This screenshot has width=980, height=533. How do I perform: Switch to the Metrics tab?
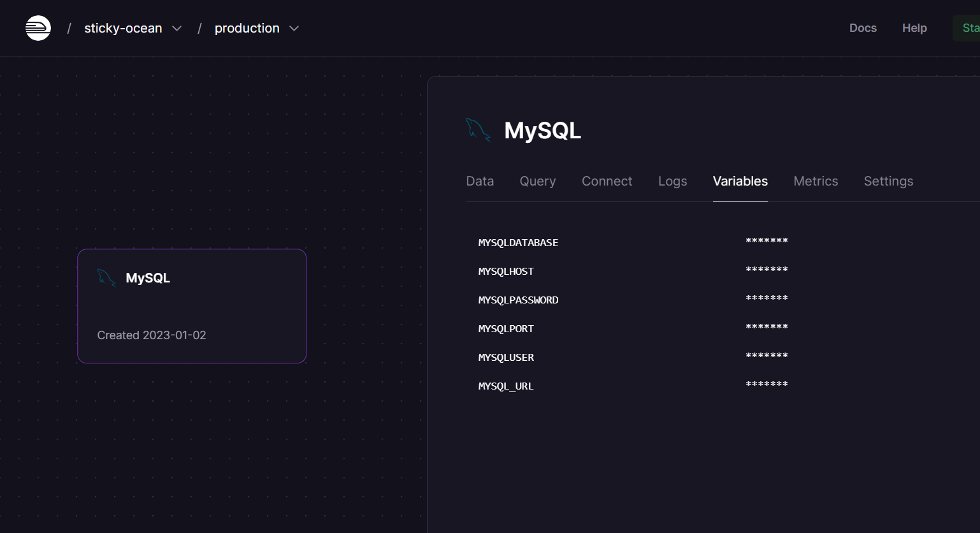coord(816,181)
